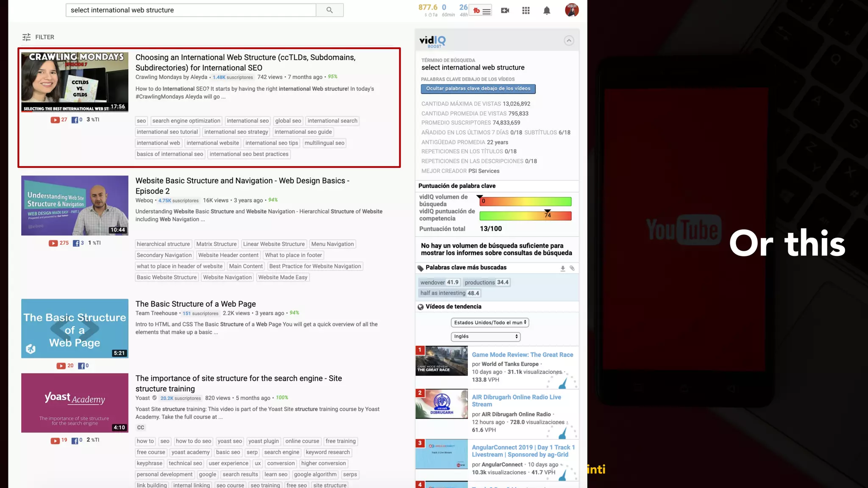Click the '1.48K suscriptores' badge

point(233,78)
